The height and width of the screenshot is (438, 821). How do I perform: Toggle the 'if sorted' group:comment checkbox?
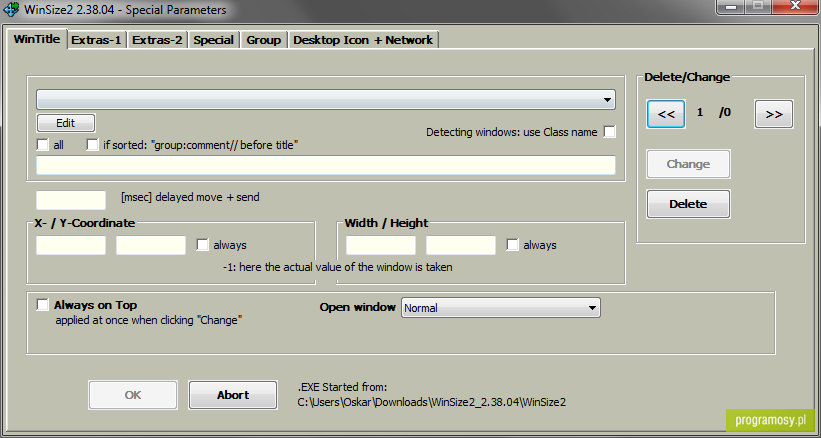point(92,144)
